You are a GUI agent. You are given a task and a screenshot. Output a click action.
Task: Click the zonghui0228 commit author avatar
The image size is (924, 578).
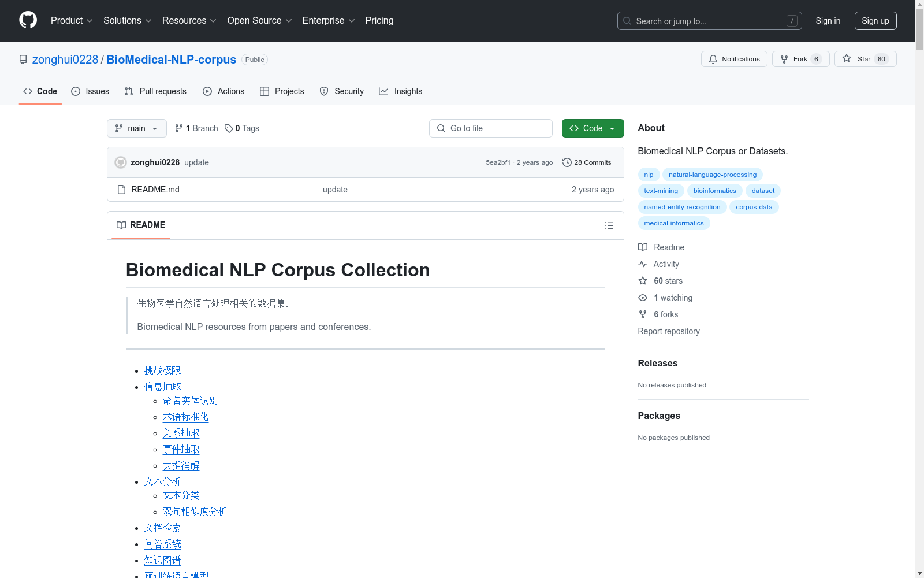(121, 162)
